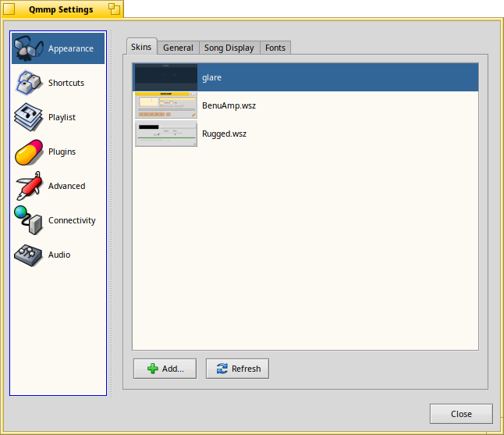Switch to the Skins tab
Viewport: 504px width, 435px height.
pos(141,47)
